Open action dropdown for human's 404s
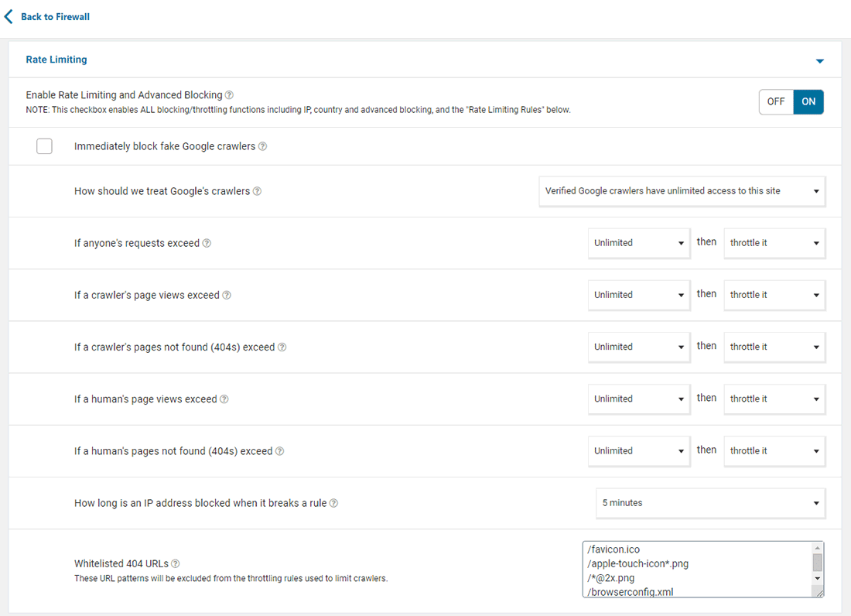 pyautogui.click(x=774, y=451)
